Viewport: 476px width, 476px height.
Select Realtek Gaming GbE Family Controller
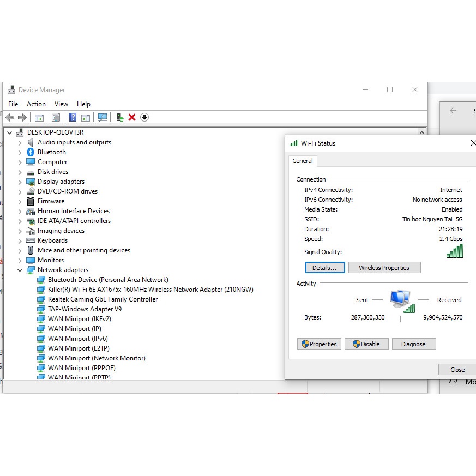pos(103,299)
